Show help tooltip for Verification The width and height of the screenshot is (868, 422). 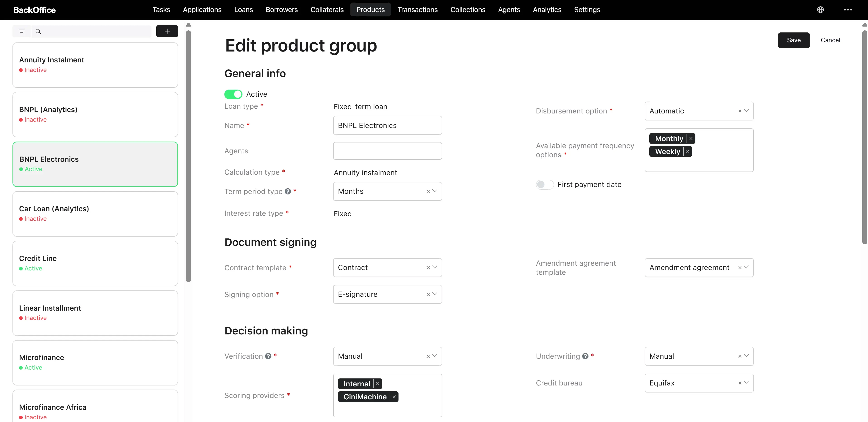coord(268,356)
